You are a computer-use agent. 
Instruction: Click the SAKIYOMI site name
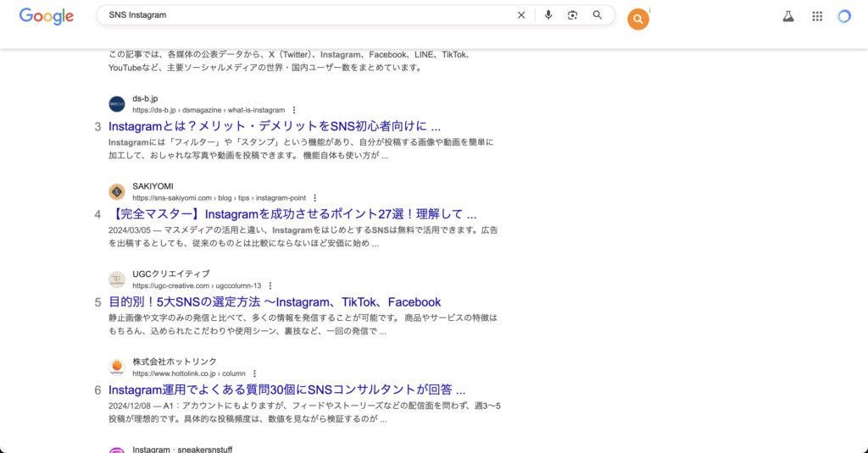point(153,186)
